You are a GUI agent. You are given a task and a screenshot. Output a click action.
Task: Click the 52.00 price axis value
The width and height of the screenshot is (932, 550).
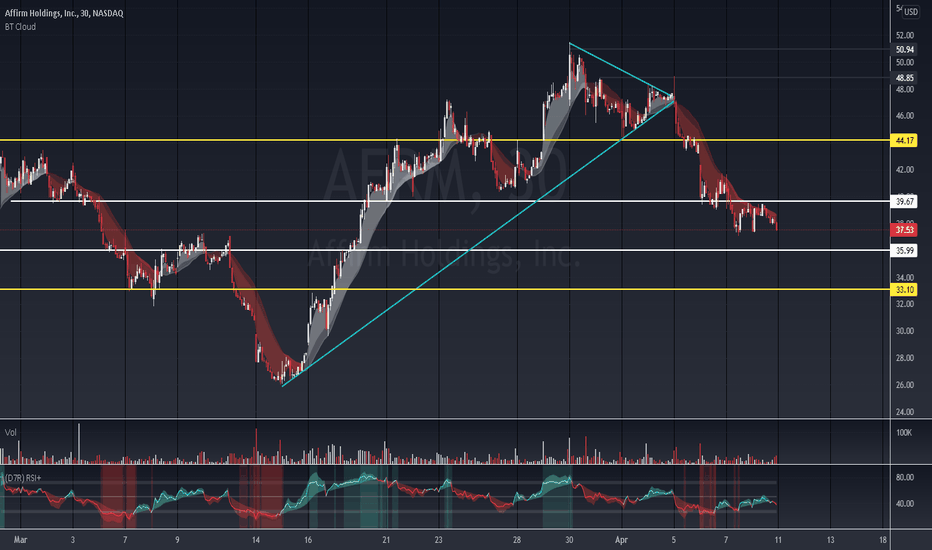pos(905,36)
